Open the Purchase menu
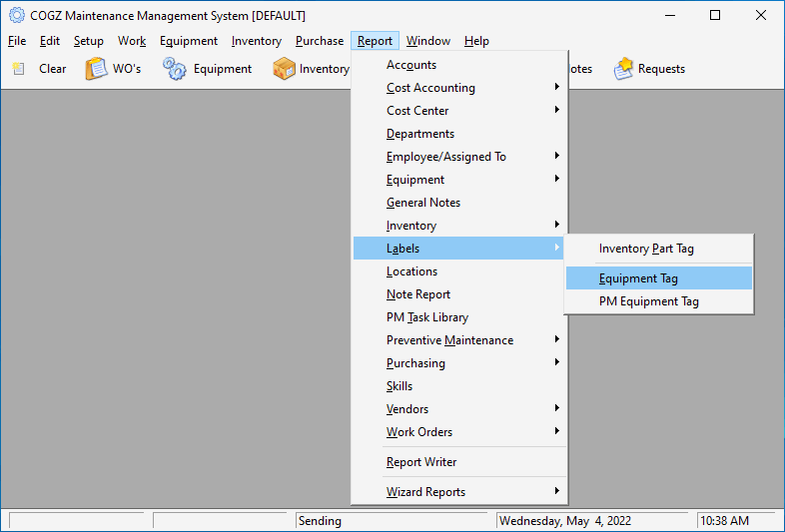Screen dimensions: 785x532 [x=320, y=41]
